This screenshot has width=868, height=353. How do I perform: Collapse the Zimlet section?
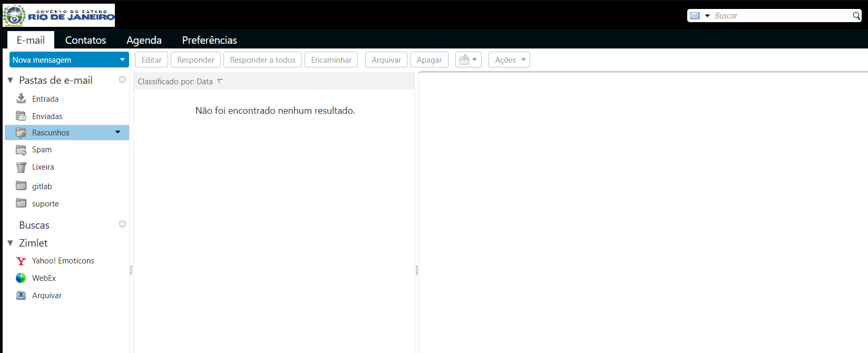pos(10,243)
